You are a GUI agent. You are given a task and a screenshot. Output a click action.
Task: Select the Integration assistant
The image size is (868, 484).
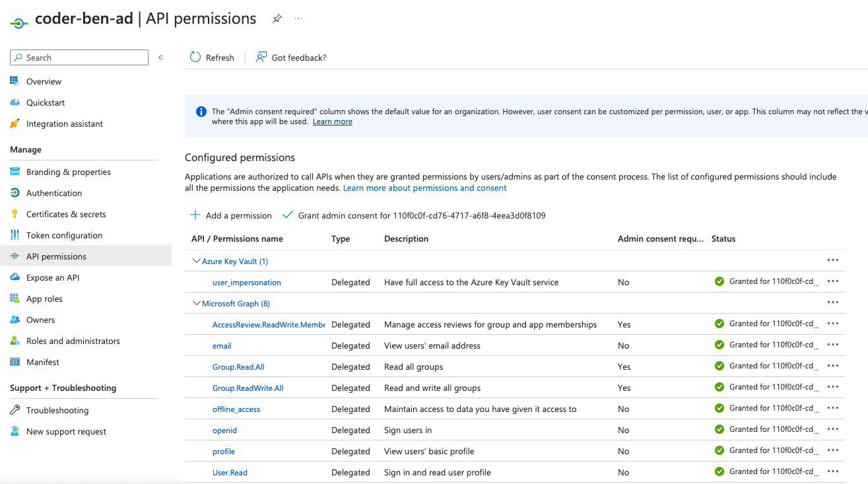coord(64,123)
